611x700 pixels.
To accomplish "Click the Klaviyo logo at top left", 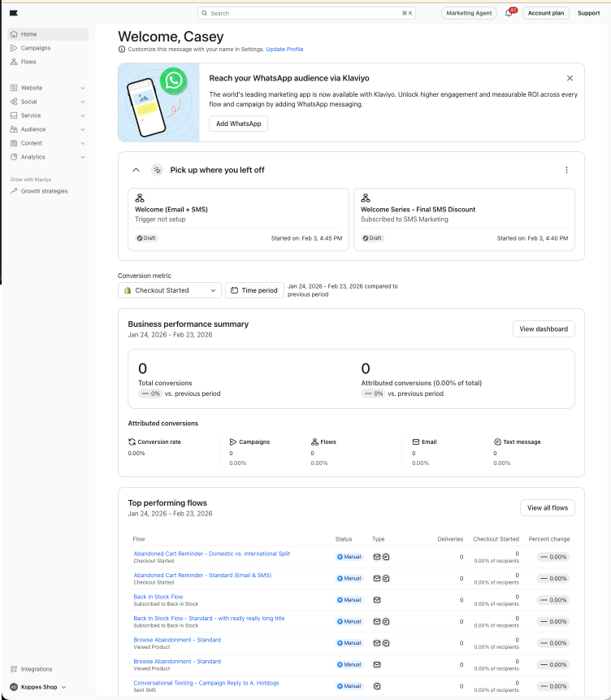I will click(x=13, y=11).
